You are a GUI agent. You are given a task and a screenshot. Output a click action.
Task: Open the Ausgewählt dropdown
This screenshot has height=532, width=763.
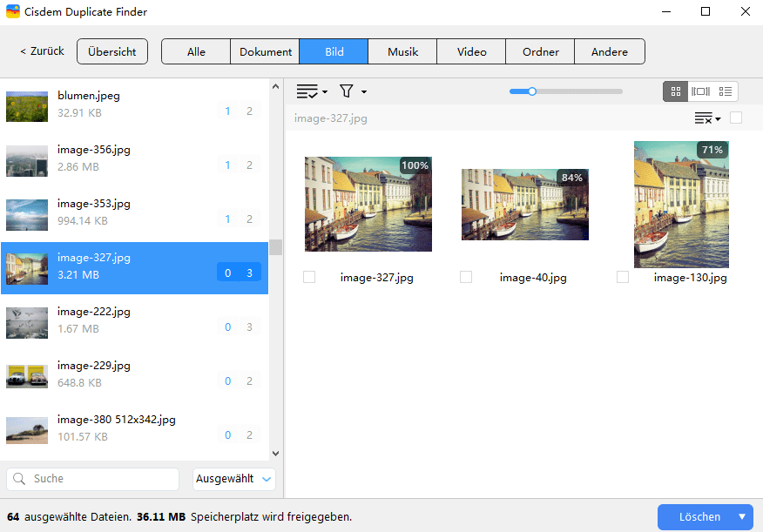point(233,479)
